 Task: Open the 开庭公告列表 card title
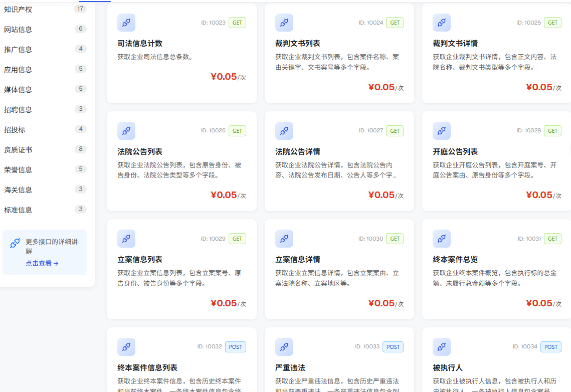tap(455, 151)
